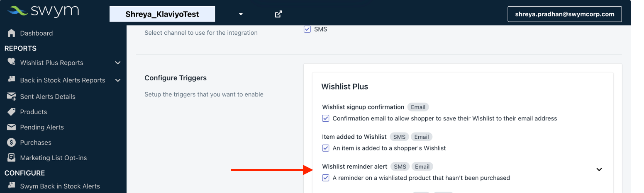The width and height of the screenshot is (644, 193).
Task: Click SMS tag beside Item added to Wishlist
Action: (399, 137)
